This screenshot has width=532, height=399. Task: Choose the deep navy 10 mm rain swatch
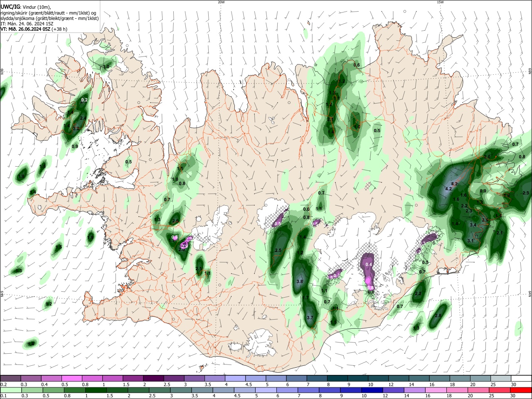372,390
